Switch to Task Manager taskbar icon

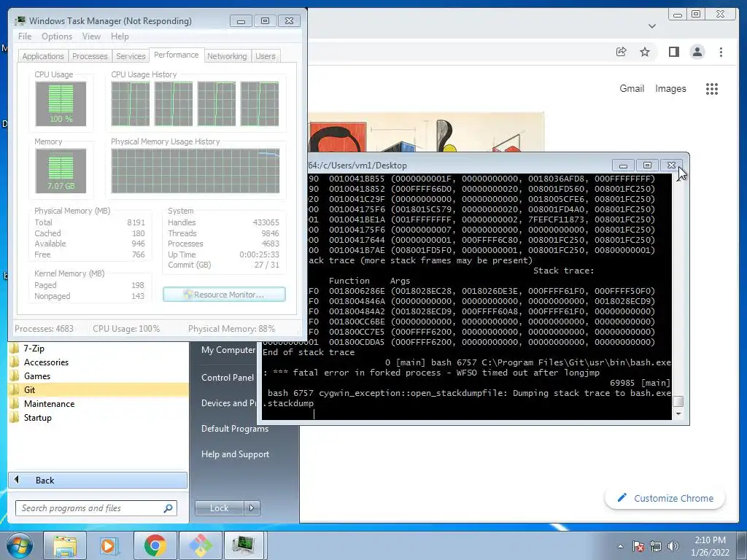click(244, 545)
